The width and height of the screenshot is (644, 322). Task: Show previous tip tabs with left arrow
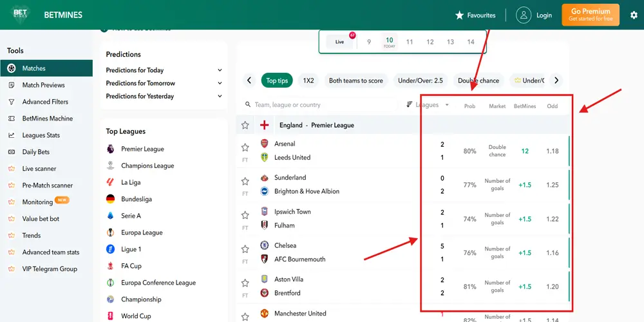[249, 80]
